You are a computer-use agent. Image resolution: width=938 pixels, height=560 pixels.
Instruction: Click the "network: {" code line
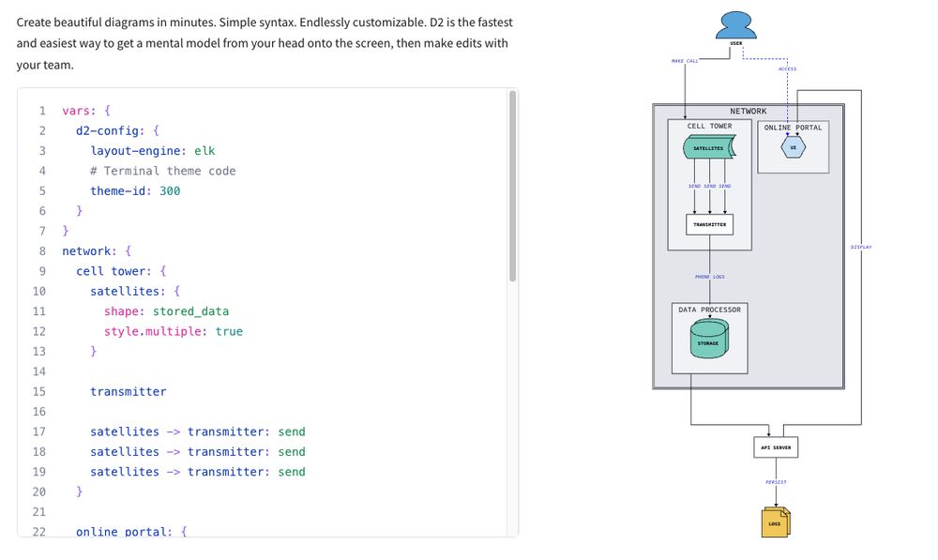(x=97, y=251)
